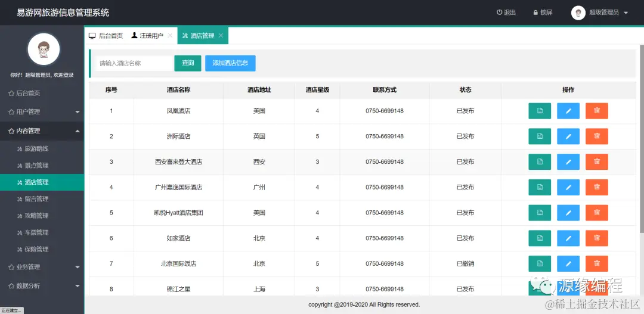This screenshot has width=644, height=314.
Task: Edit the 北京国际饭店 entry
Action: [x=568, y=263]
